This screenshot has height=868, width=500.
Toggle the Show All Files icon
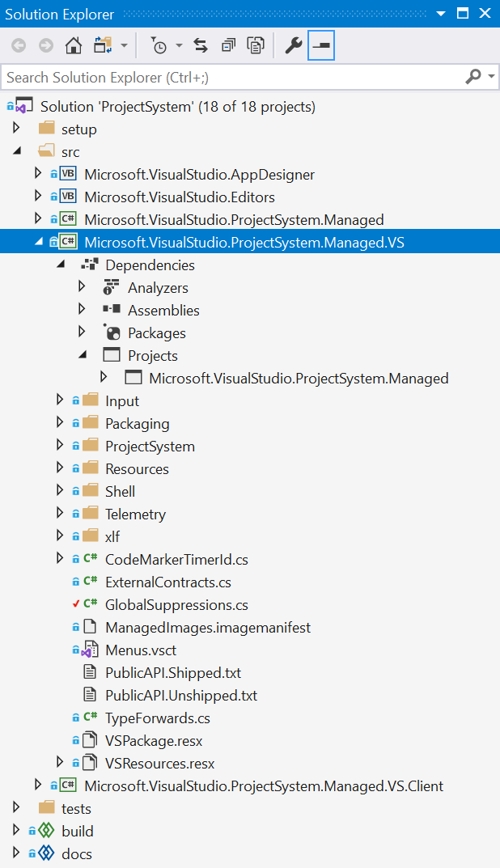coord(256,45)
